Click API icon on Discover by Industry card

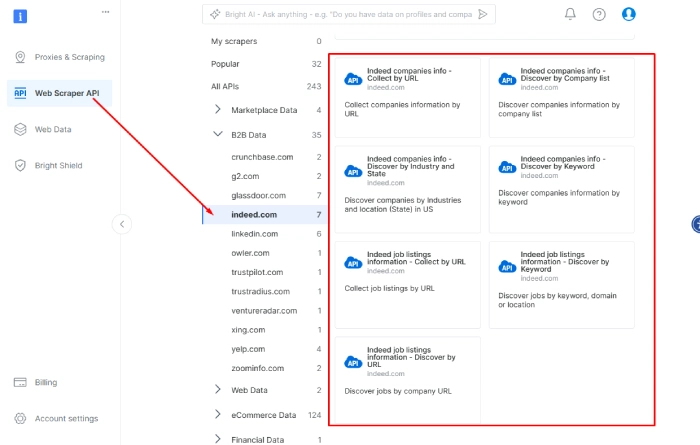(x=353, y=171)
